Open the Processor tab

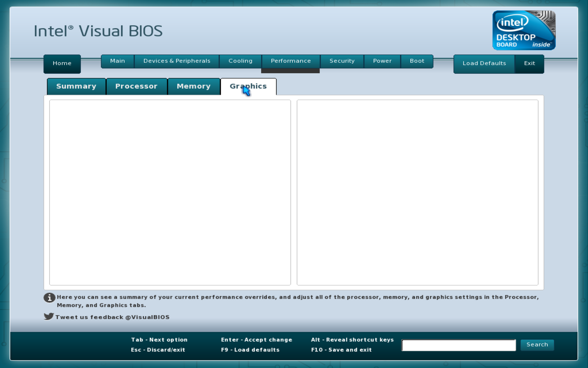[x=136, y=86]
